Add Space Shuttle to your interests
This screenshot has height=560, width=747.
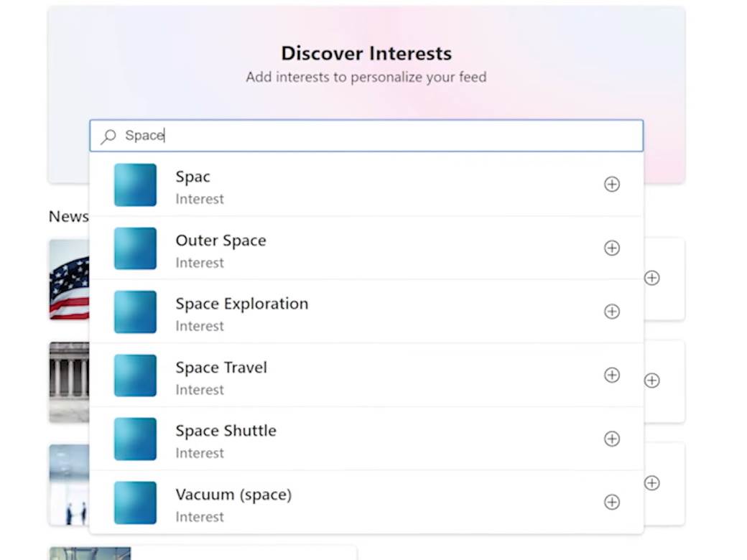(x=611, y=439)
